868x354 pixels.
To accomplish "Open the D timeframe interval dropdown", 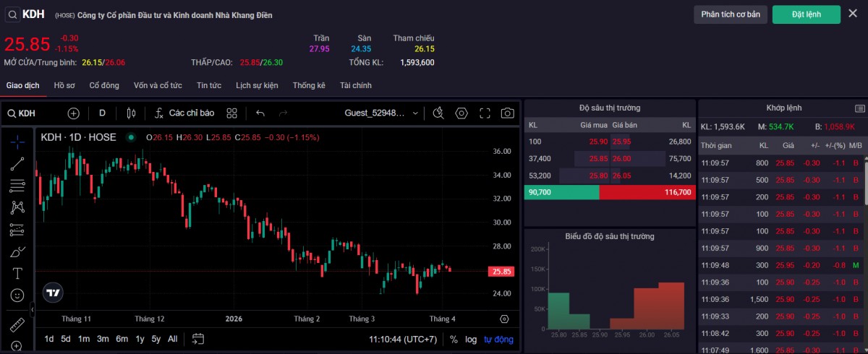I will [102, 113].
